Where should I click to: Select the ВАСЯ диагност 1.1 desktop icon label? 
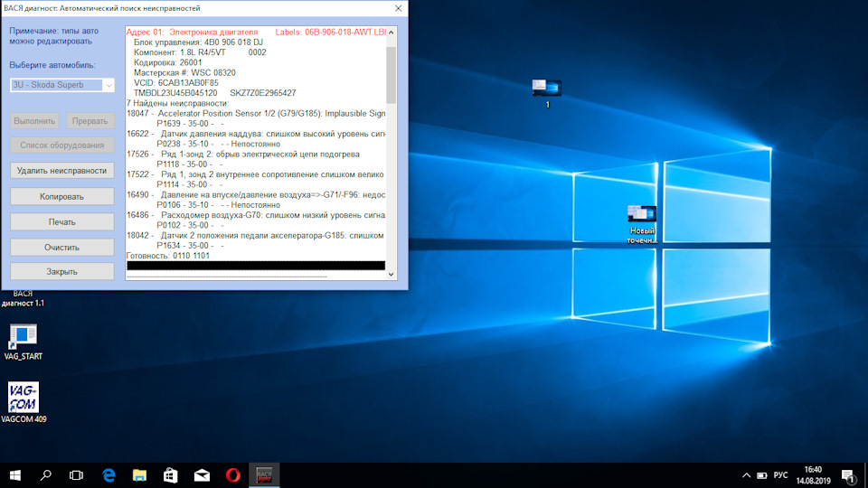[x=23, y=298]
